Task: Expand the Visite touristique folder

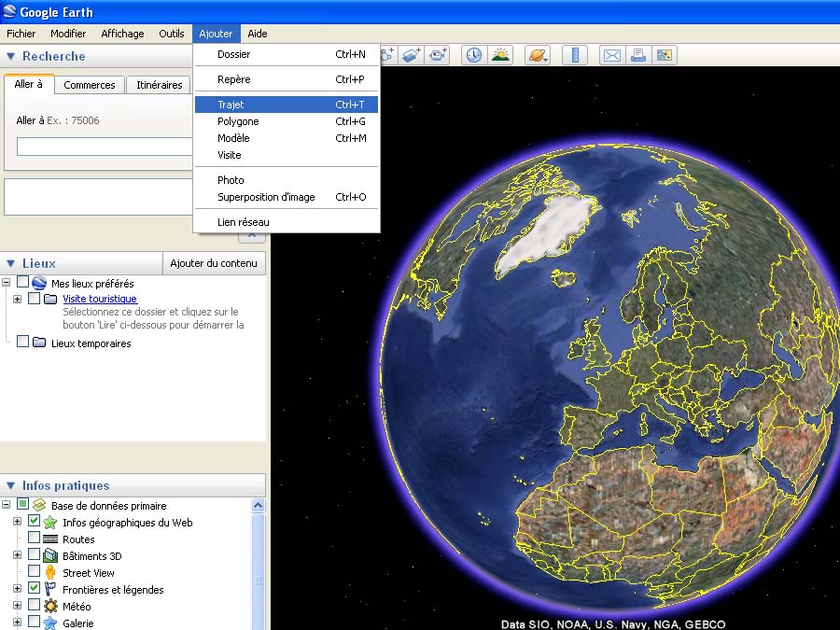Action: 17,299
